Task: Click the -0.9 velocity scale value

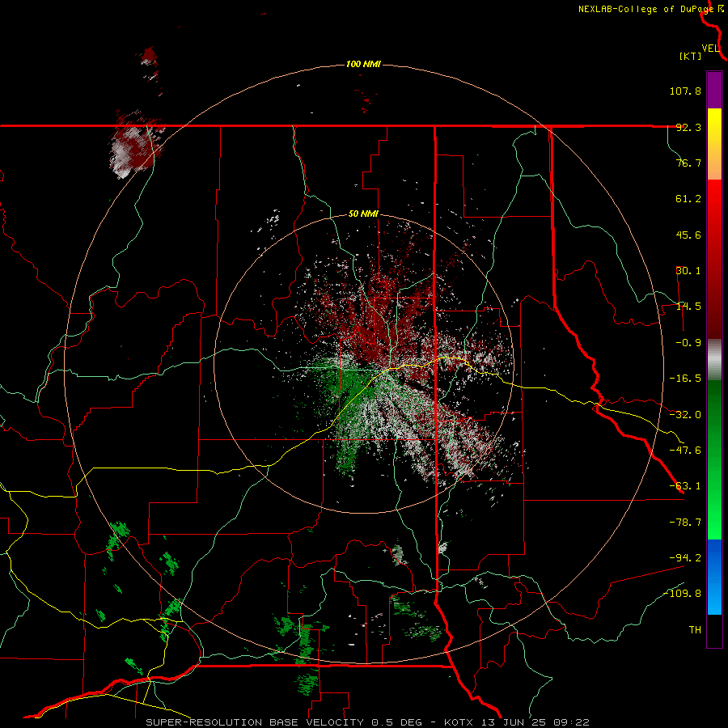Action: [x=688, y=343]
